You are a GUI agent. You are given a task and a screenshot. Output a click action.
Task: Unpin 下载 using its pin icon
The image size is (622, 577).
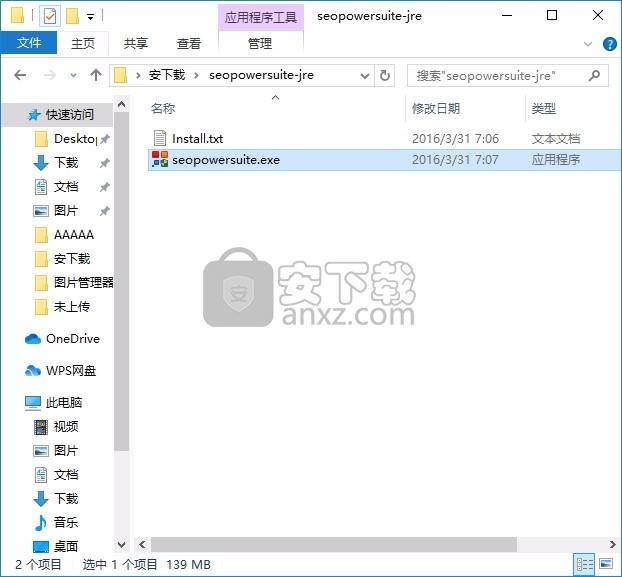click(105, 163)
